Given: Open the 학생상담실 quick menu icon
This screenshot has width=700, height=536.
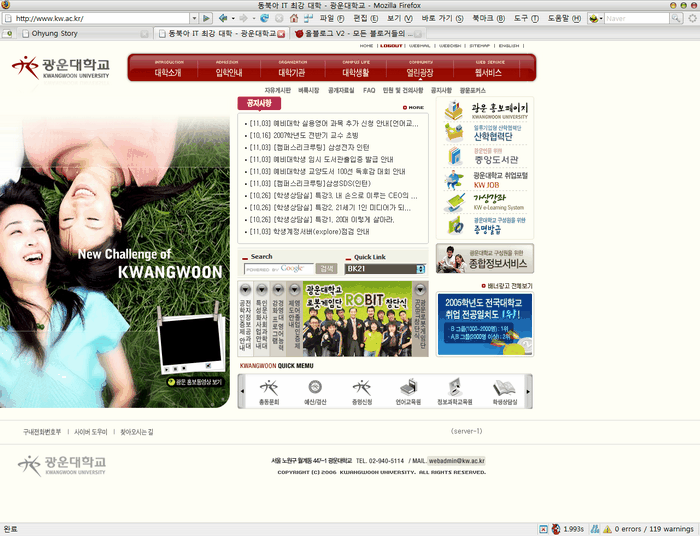Looking at the screenshot, I should [x=504, y=391].
